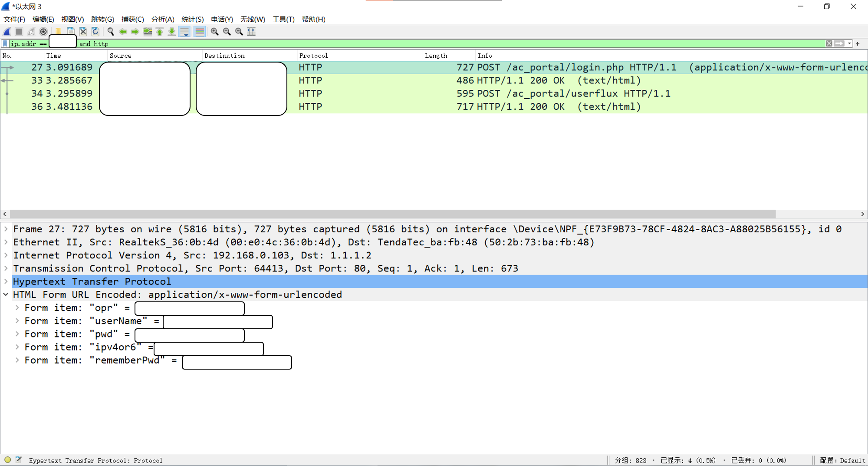Sort packets by the Destination column
Viewport: 868px width, 466px height.
click(x=250, y=56)
